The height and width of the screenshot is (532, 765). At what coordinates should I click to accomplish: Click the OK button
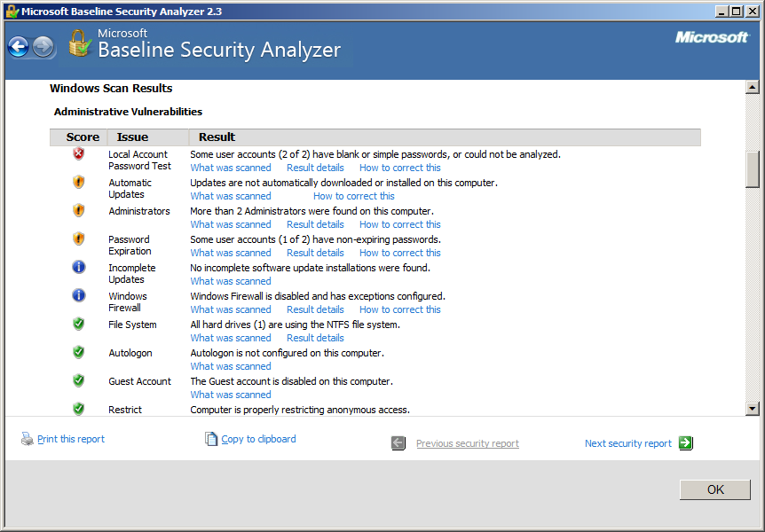click(714, 489)
